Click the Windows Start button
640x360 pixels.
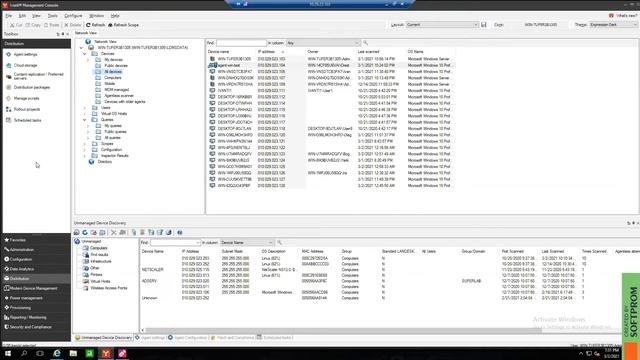8,353
